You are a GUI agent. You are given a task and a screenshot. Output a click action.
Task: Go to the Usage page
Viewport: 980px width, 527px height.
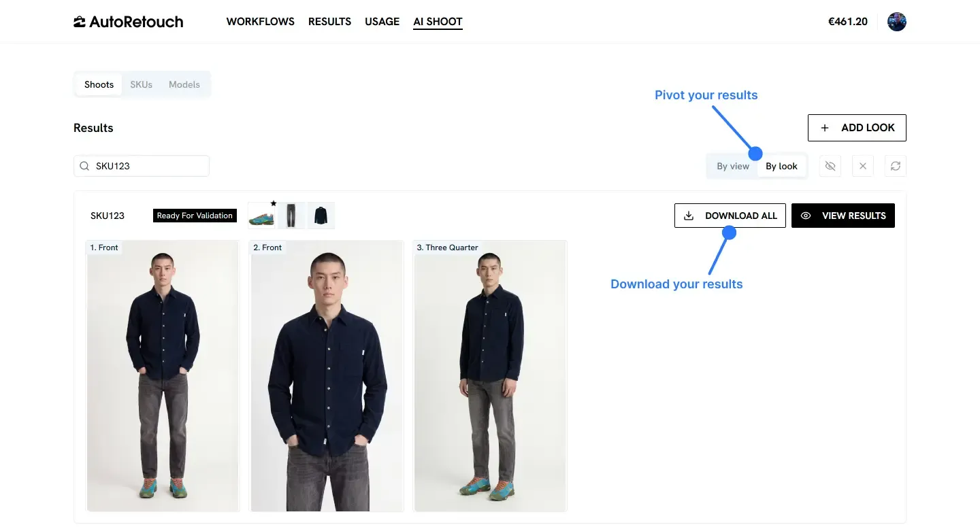coord(382,22)
